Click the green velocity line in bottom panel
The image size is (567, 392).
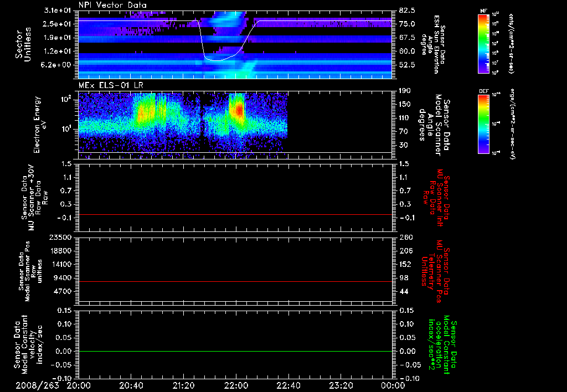[235, 351]
